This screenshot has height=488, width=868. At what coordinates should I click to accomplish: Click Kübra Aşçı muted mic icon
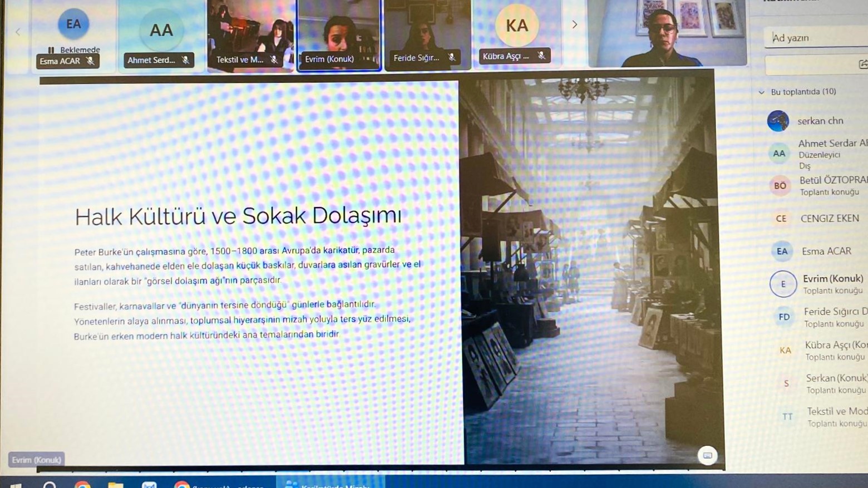coord(541,56)
